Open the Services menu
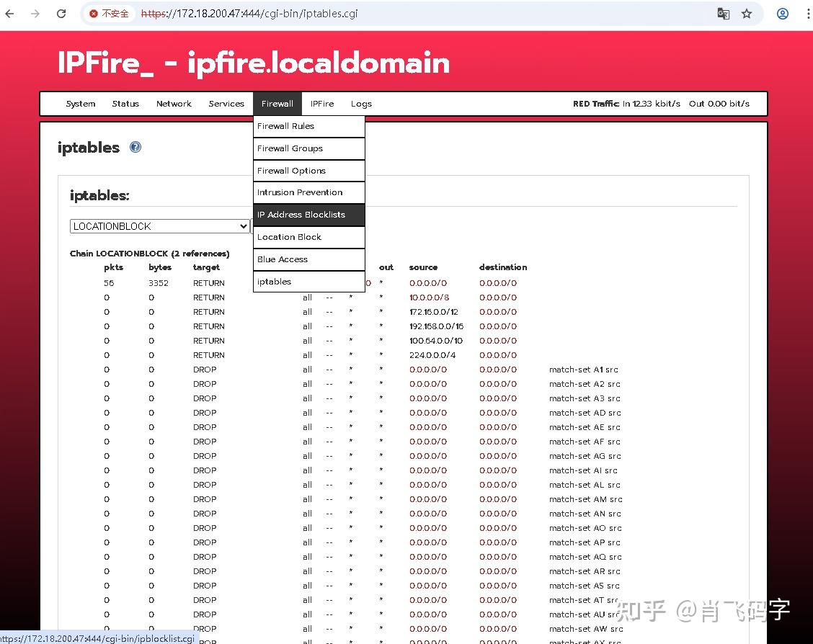 pos(226,103)
